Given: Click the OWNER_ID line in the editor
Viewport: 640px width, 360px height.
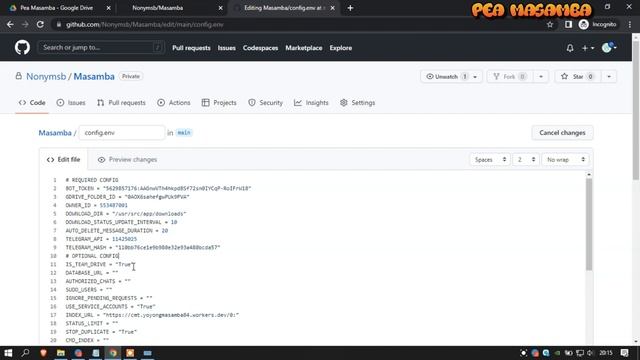Looking at the screenshot, I should [96, 205].
